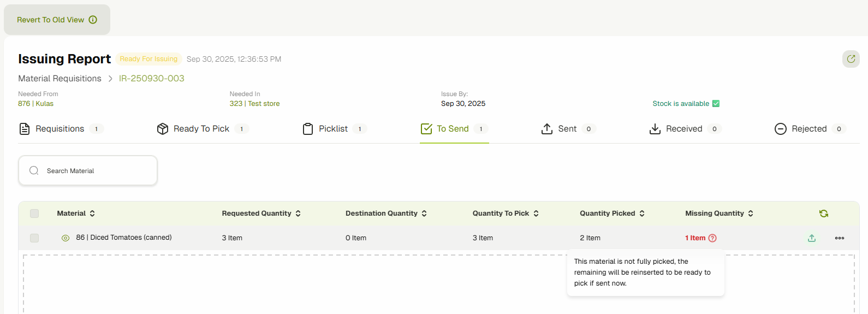The width and height of the screenshot is (868, 314).
Task: Switch to the Picklist tab
Action: (333, 129)
